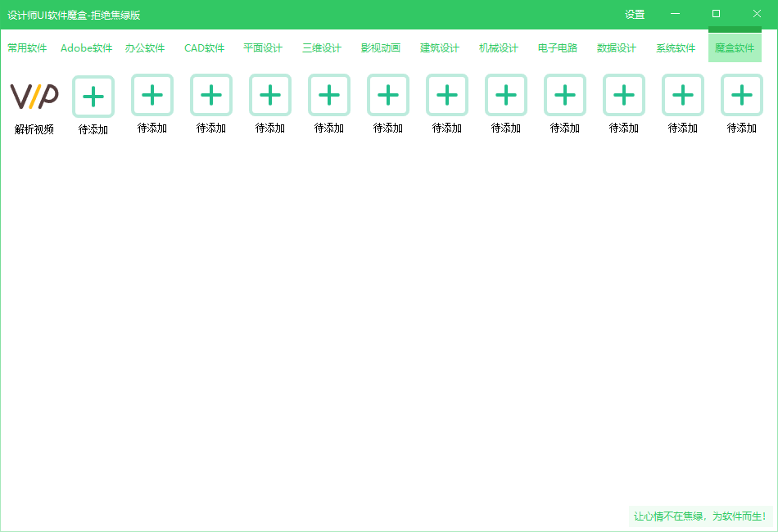Click the first 待添加 plus icon beside VIP
Screen dimensions: 778x532
coord(93,96)
